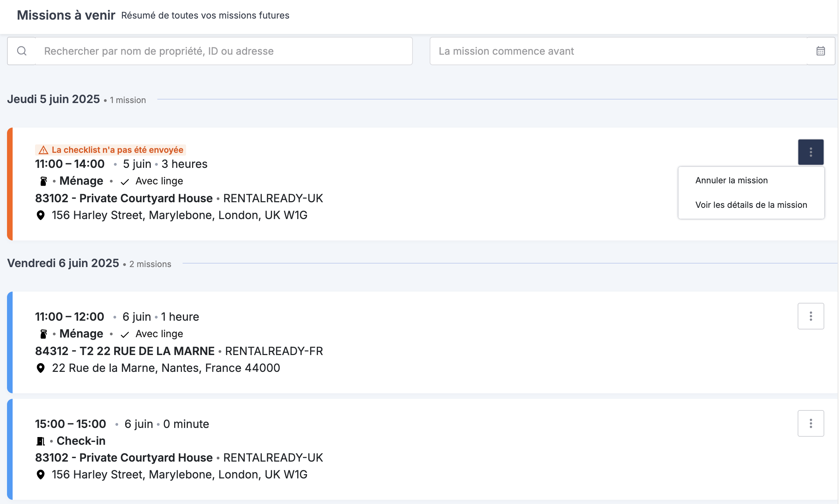
Task: Click the location pin on Check-in mission address
Action: click(x=41, y=475)
